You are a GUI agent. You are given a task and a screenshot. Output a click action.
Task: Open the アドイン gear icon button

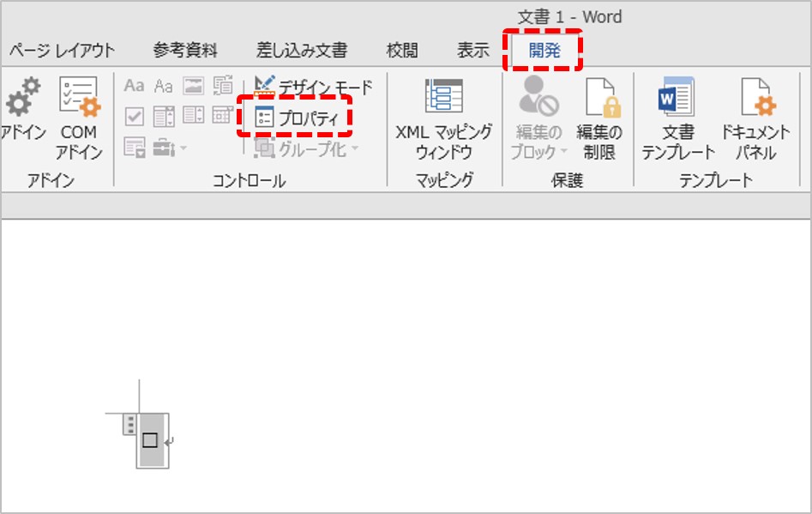coord(23,109)
